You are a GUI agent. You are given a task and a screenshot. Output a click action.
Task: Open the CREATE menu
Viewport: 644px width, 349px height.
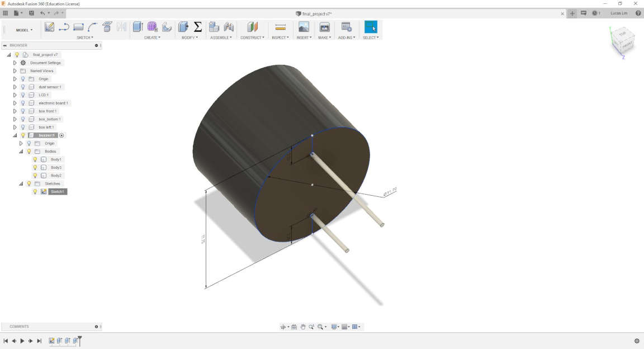pos(152,37)
